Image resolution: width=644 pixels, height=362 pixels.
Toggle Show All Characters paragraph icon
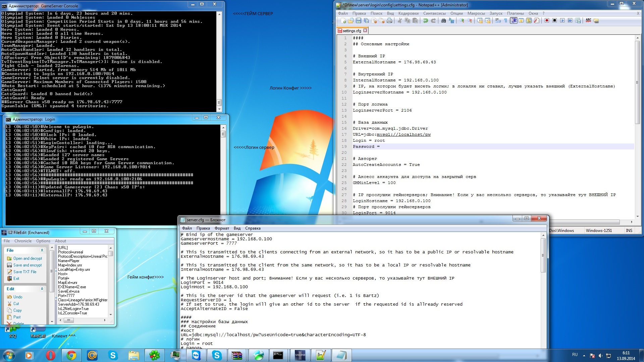coord(505,20)
